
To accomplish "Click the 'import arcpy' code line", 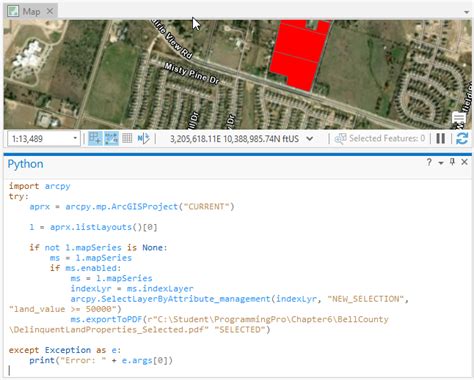I will pos(39,186).
